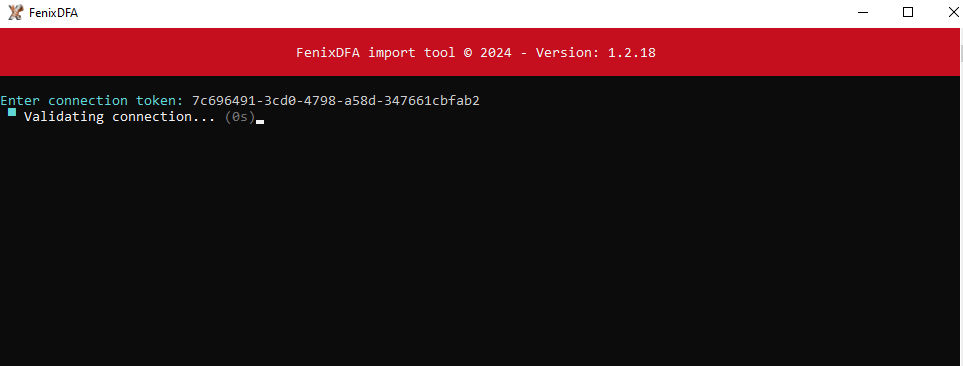Click the cyan spinner square before Validating
The image size is (963, 366).
12,112
